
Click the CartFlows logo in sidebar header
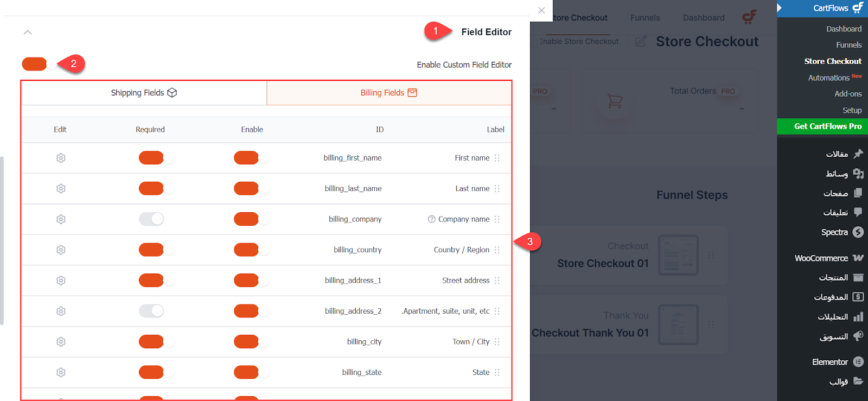point(858,8)
